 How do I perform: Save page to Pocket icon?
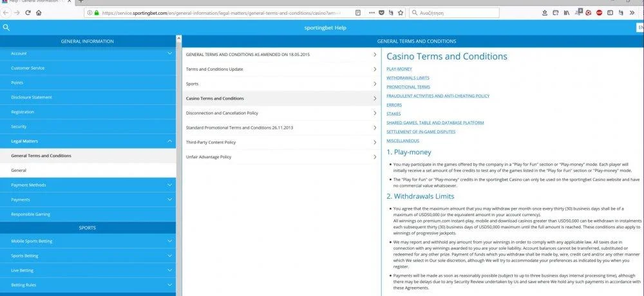(x=381, y=13)
